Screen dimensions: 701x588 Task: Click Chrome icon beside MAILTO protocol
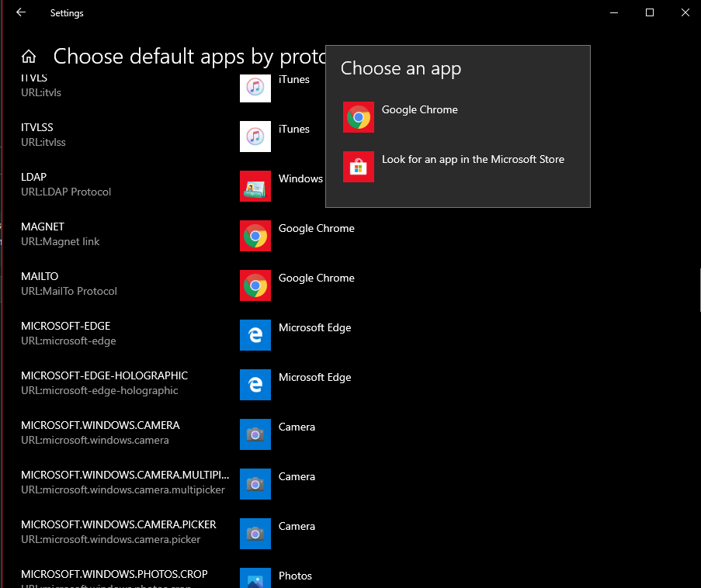pos(255,285)
